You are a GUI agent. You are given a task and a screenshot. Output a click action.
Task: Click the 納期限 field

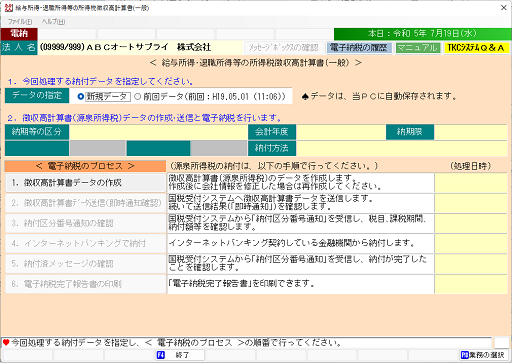[x=471, y=132]
